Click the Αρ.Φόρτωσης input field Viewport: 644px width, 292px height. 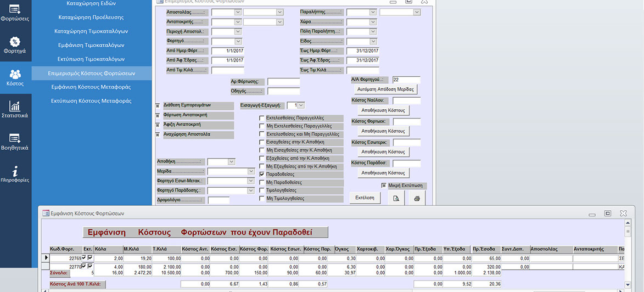pos(283,82)
